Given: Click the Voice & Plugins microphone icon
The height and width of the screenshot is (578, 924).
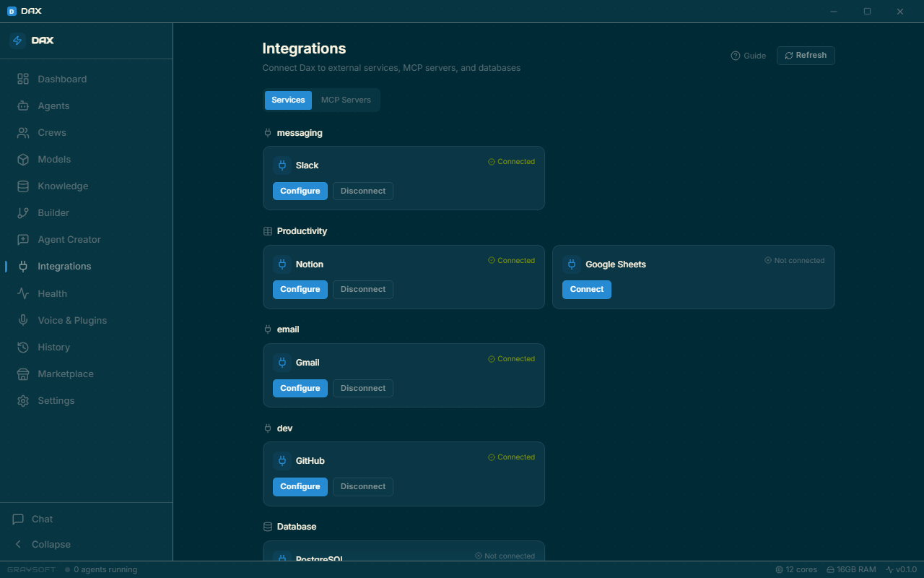Looking at the screenshot, I should 23,320.
